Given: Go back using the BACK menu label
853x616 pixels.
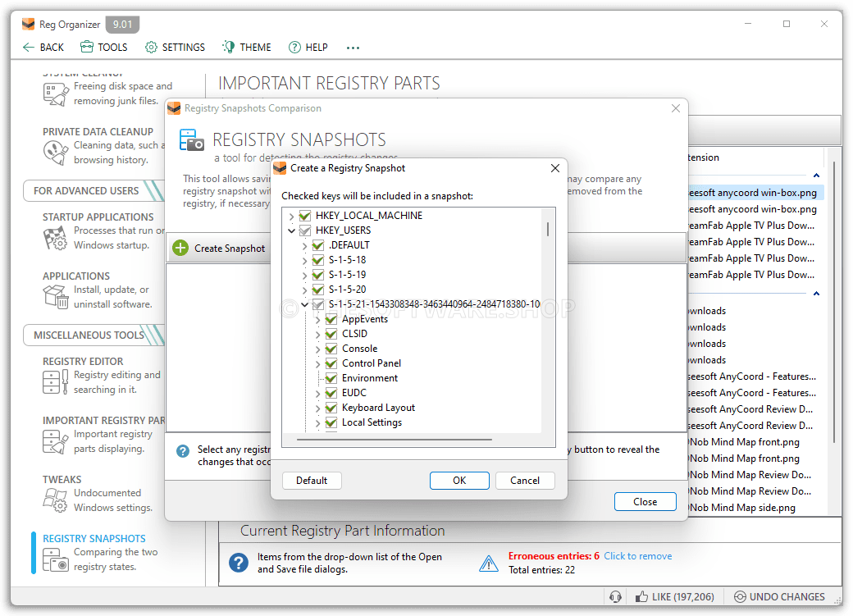Looking at the screenshot, I should 52,48.
